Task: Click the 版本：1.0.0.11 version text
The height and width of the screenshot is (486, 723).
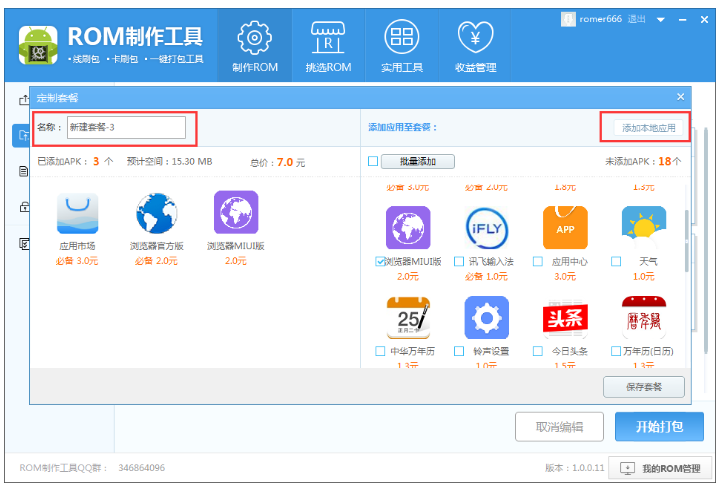Action: tap(575, 468)
